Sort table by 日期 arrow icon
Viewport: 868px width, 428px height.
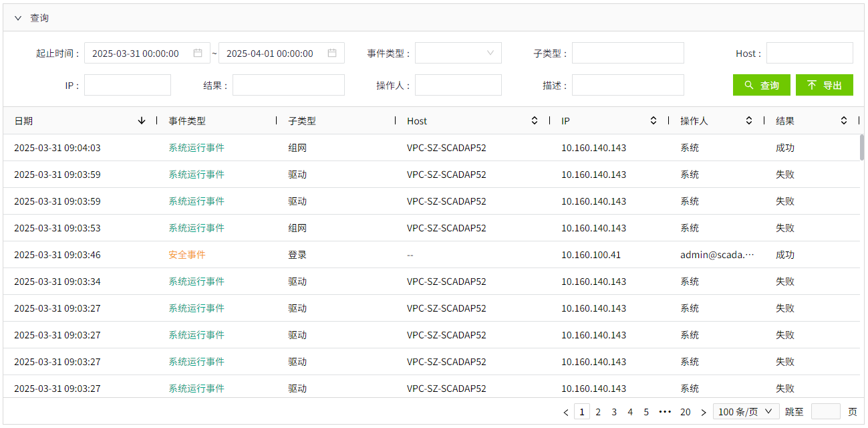141,121
